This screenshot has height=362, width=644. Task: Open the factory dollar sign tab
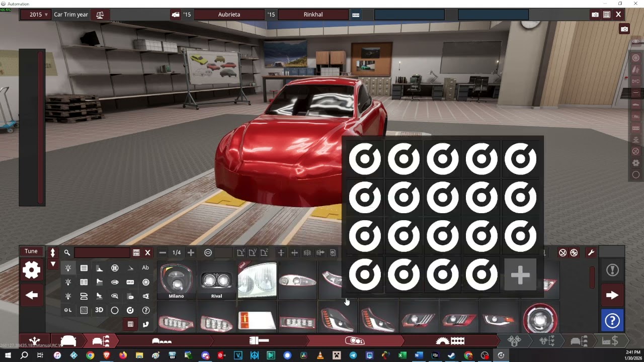pos(610,341)
